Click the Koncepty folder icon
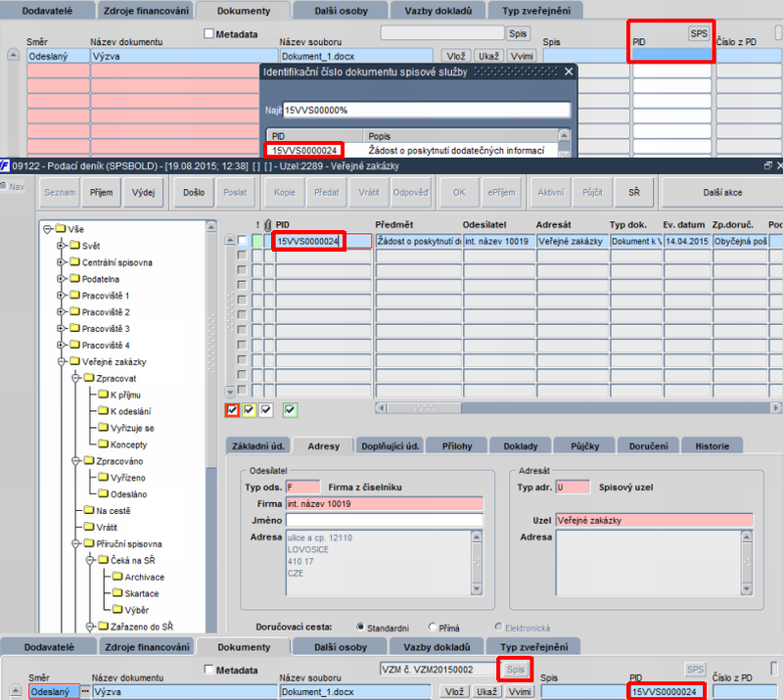This screenshot has width=783, height=700. click(x=104, y=443)
